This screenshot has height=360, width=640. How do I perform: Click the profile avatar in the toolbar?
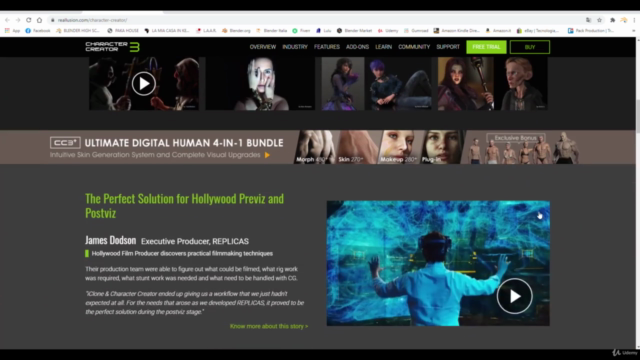624,20
